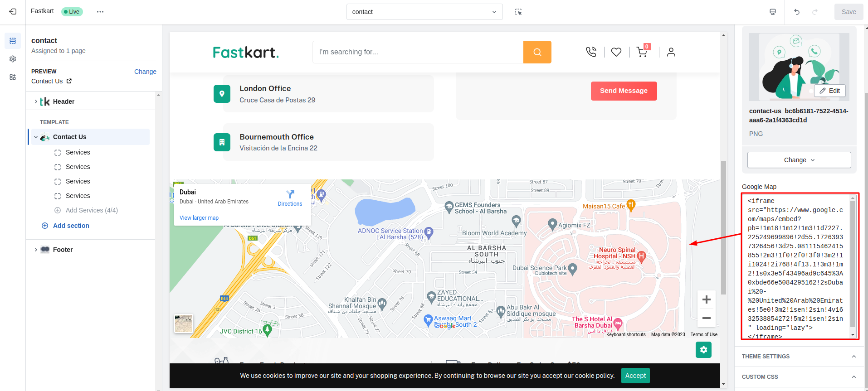The height and width of the screenshot is (391, 868).
Task: Expand the Header section
Action: [36, 101]
